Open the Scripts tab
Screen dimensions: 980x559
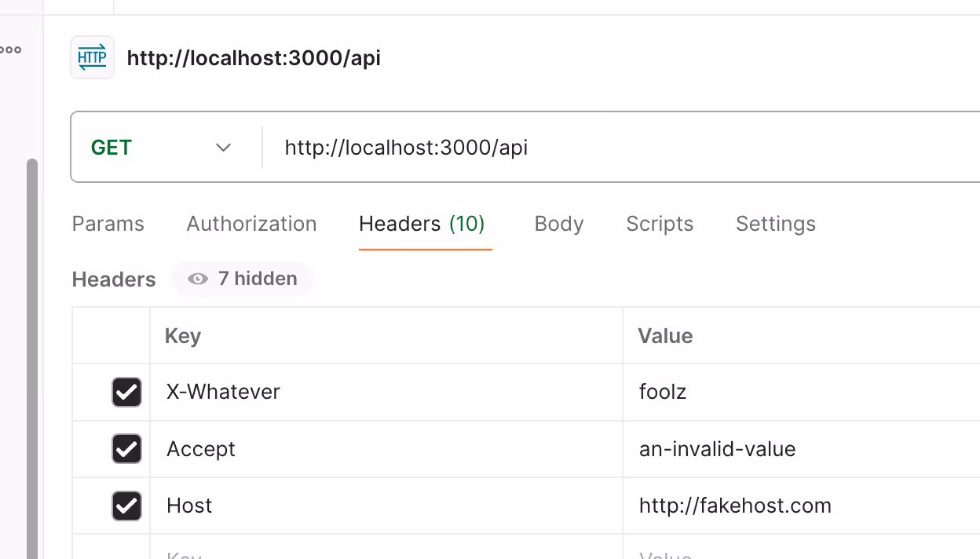pyautogui.click(x=660, y=224)
